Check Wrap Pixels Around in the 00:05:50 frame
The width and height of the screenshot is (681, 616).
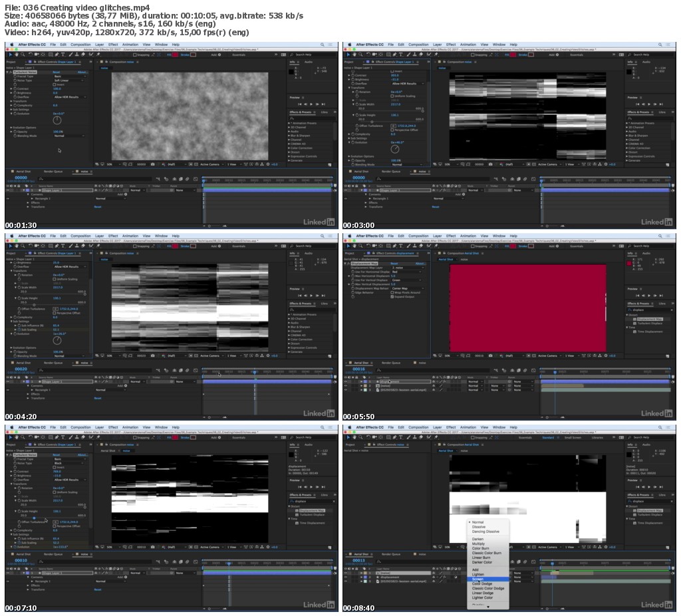(392, 292)
